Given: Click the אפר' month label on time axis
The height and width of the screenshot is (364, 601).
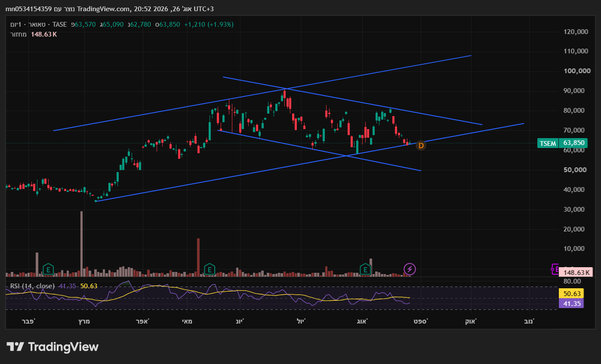Looking at the screenshot, I should pyautogui.click(x=142, y=321).
